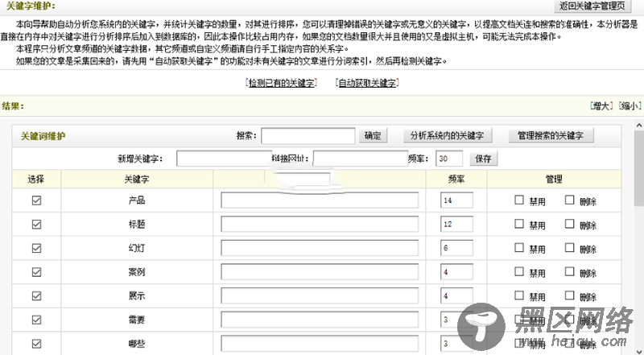The width and height of the screenshot is (644, 355).
Task: Click the results pane scrollbar thumb
Action: coord(638,169)
